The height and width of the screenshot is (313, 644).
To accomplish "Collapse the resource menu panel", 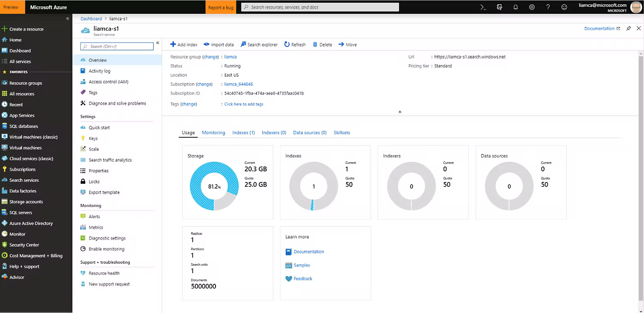I will tap(158, 43).
